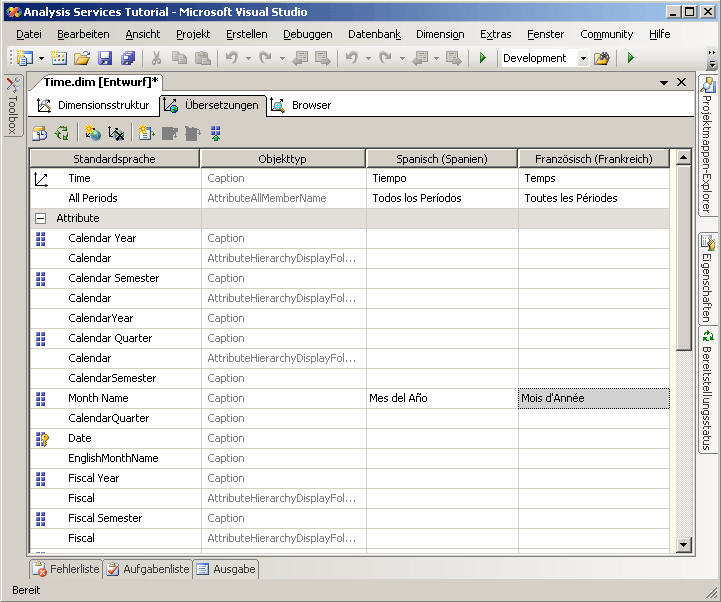Click the Reconnect icon in the translations toolbar
Viewport: 721px width, 602px height.
point(62,133)
